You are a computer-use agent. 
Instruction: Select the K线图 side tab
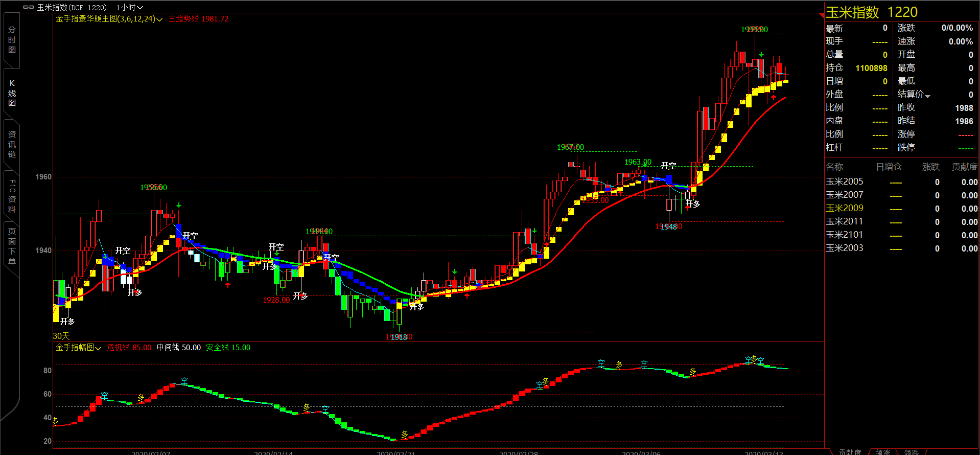pyautogui.click(x=12, y=93)
